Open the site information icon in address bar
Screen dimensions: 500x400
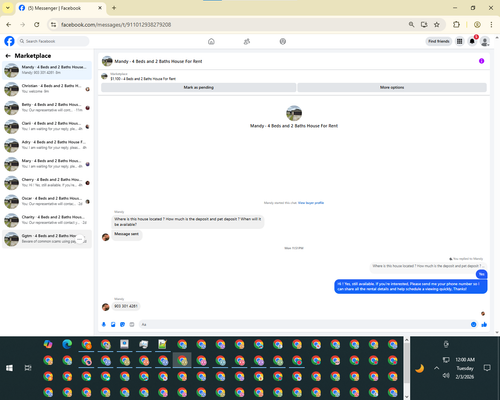[53, 24]
